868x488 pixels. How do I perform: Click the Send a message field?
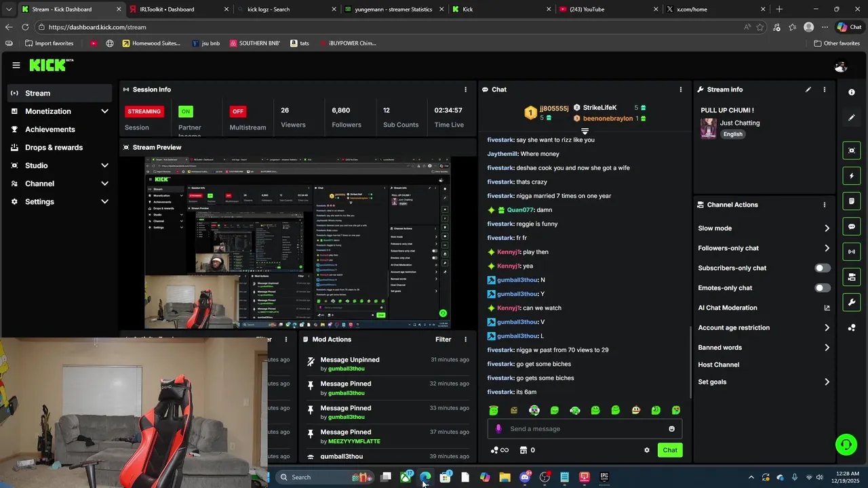[585, 429]
